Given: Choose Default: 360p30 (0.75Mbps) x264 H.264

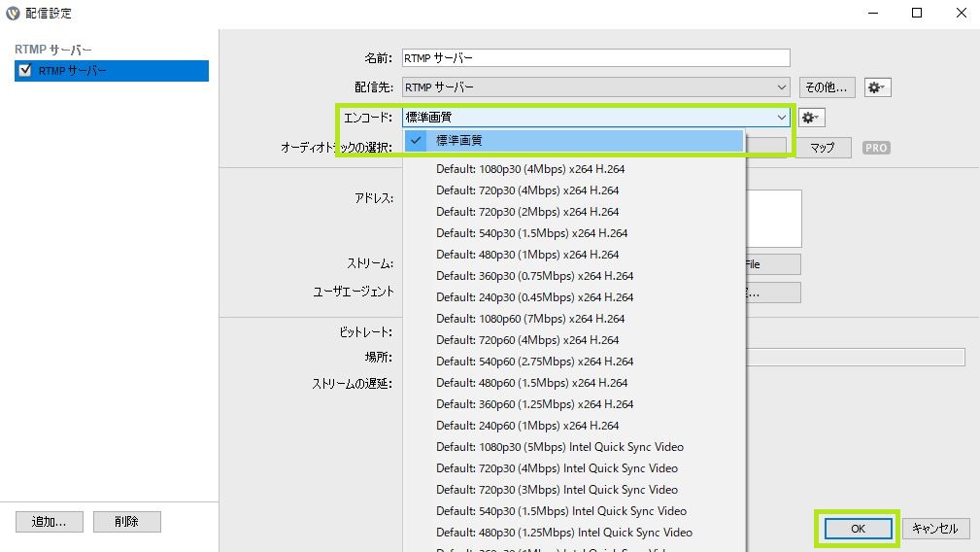Looking at the screenshot, I should coord(574,276).
